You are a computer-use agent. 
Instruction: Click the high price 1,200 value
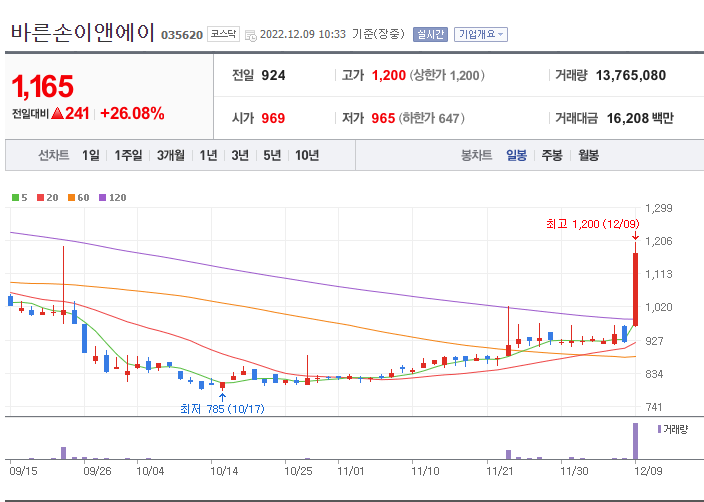click(389, 75)
